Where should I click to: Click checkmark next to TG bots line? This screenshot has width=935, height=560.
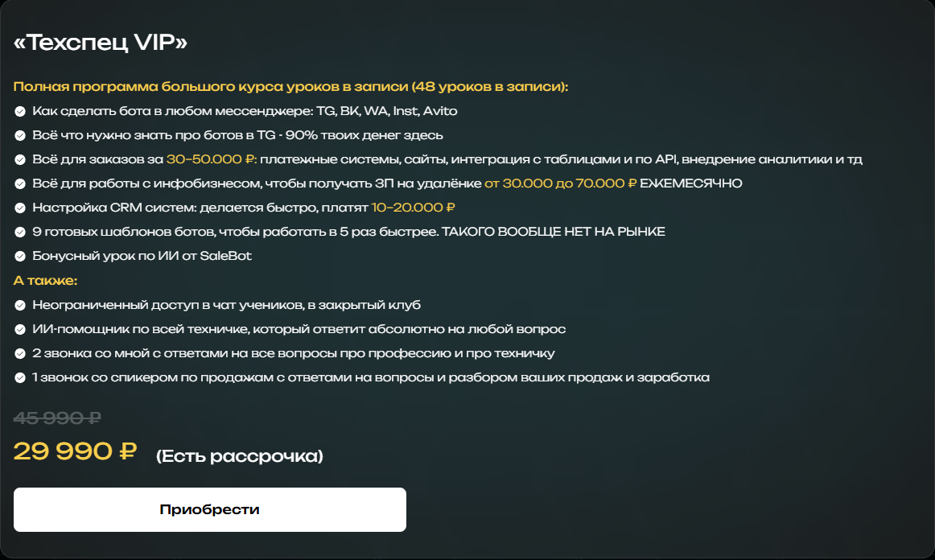pyautogui.click(x=20, y=135)
